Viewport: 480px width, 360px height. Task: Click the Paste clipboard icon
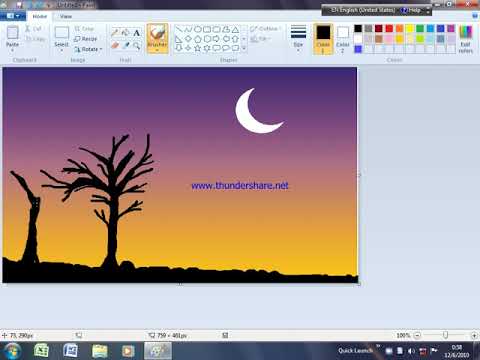pos(13,33)
